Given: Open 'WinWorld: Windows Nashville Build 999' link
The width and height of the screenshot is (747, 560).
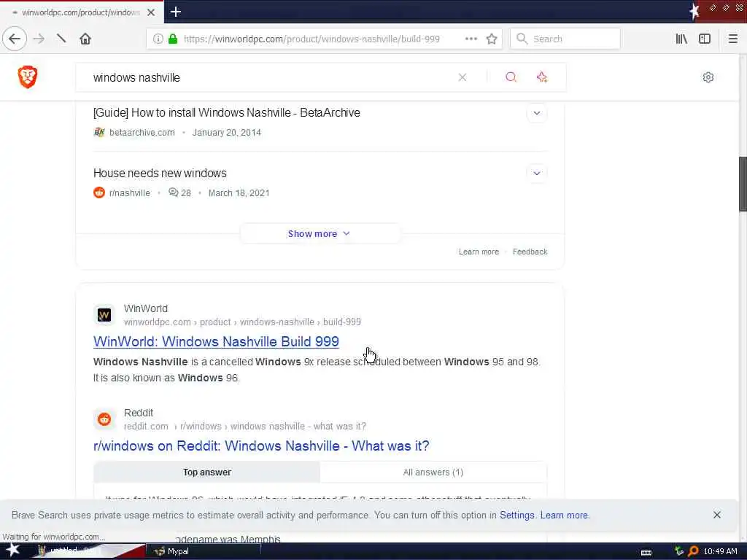Looking at the screenshot, I should (x=216, y=341).
